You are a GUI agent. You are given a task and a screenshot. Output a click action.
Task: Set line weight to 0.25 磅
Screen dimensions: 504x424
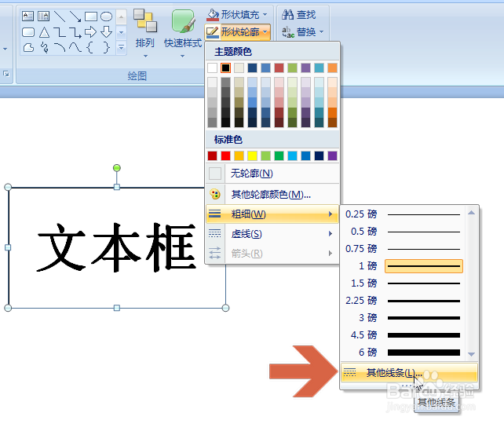click(403, 214)
